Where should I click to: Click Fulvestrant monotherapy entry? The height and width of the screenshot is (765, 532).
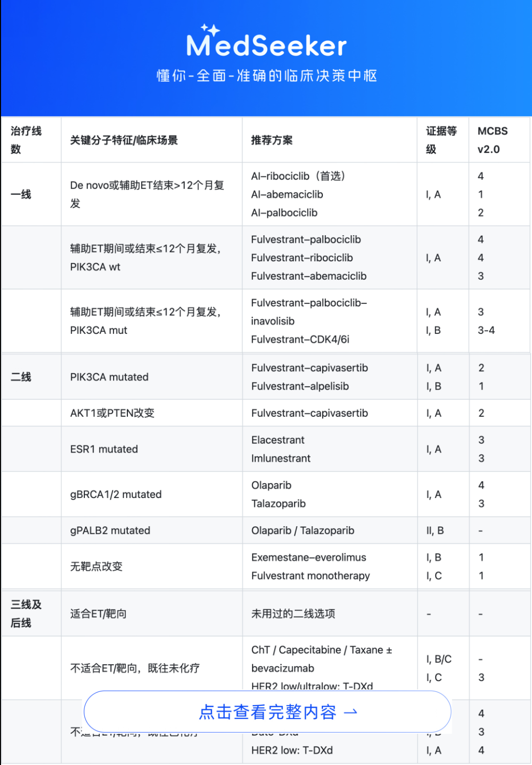tap(311, 576)
